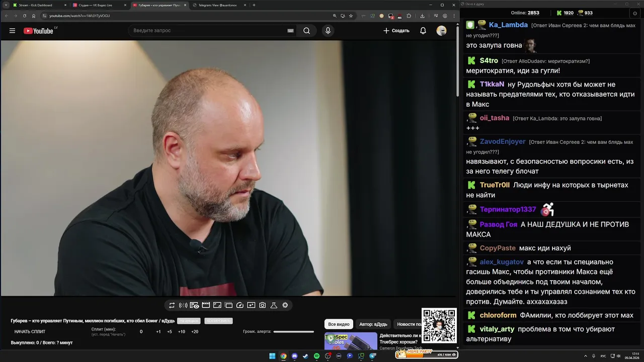The width and height of the screenshot is (644, 362).
Task: Open the YouTube hamburger guide menu
Action: pos(12,31)
